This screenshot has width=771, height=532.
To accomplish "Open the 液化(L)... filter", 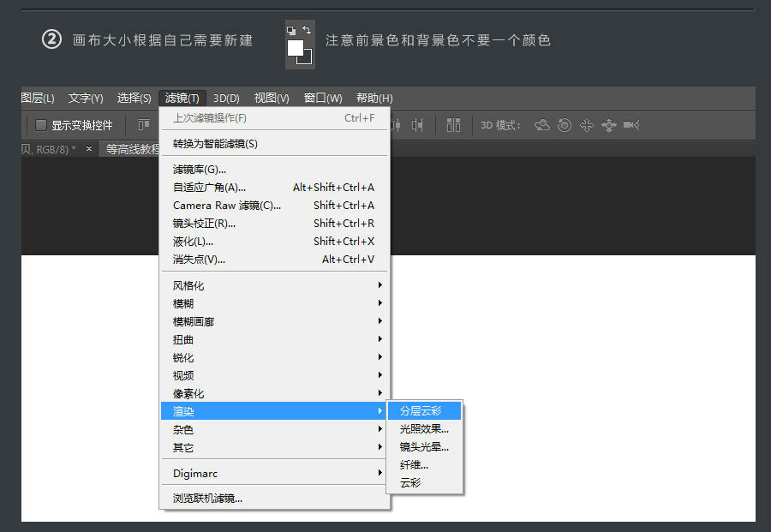I will (x=274, y=242).
